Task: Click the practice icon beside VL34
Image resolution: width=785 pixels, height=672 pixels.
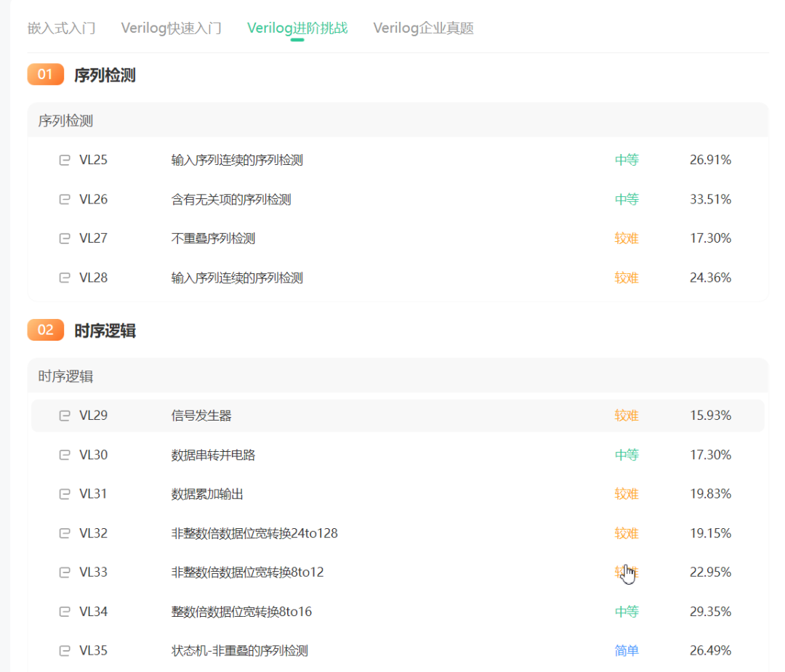Action: coord(65,611)
